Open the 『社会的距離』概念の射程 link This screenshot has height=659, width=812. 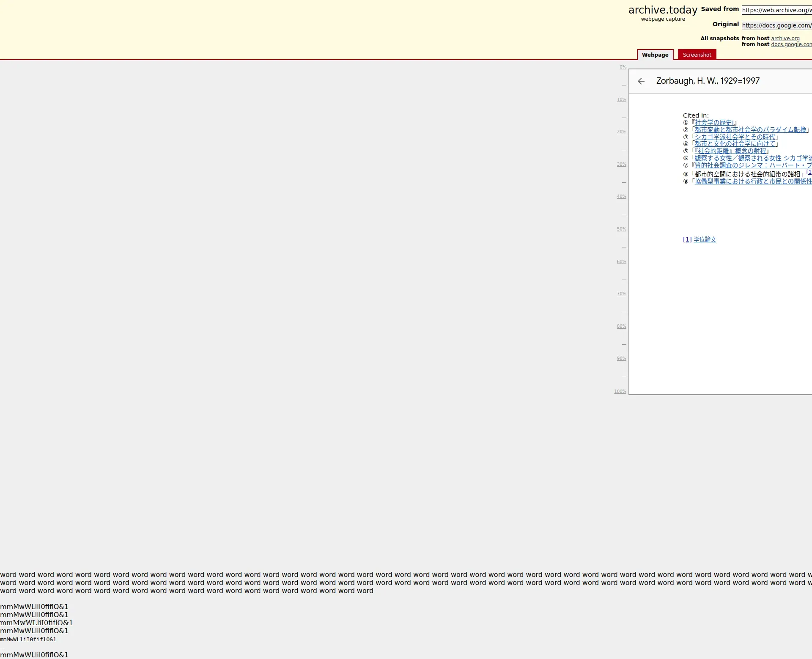(x=730, y=151)
